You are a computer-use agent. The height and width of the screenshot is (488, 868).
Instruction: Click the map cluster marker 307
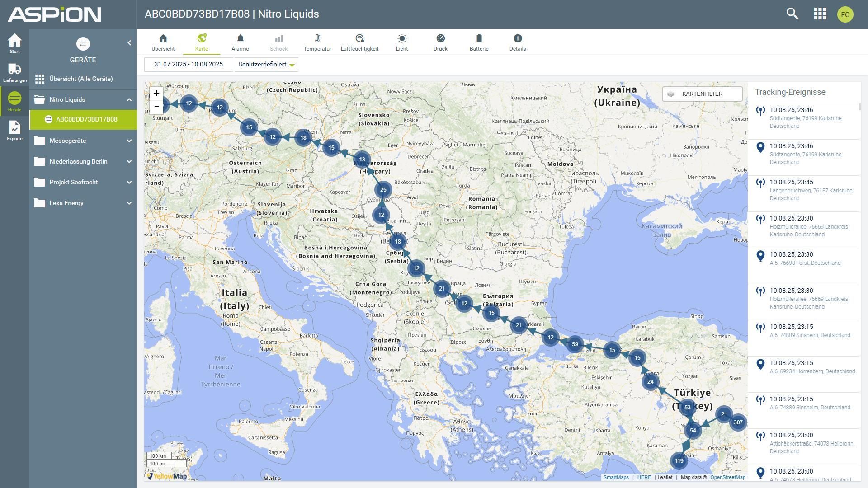coord(738,422)
